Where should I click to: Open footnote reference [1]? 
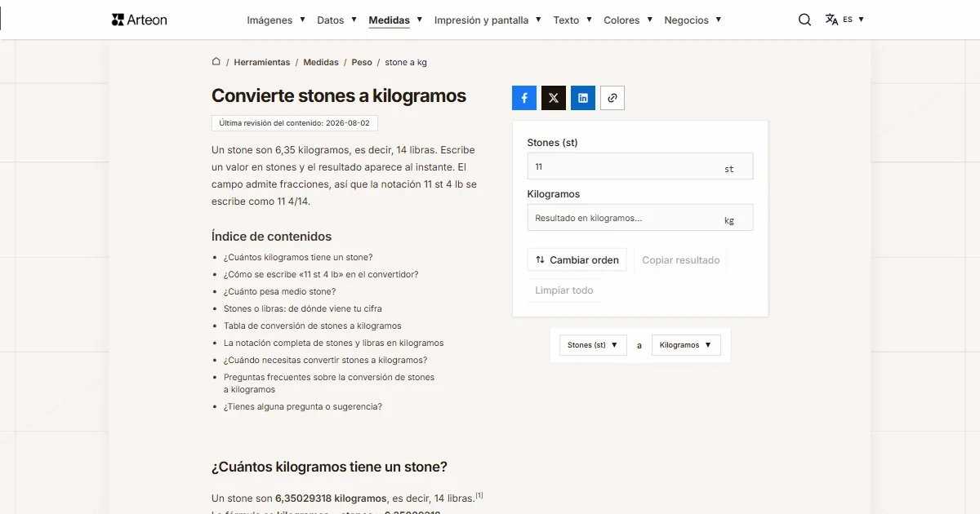479,495
